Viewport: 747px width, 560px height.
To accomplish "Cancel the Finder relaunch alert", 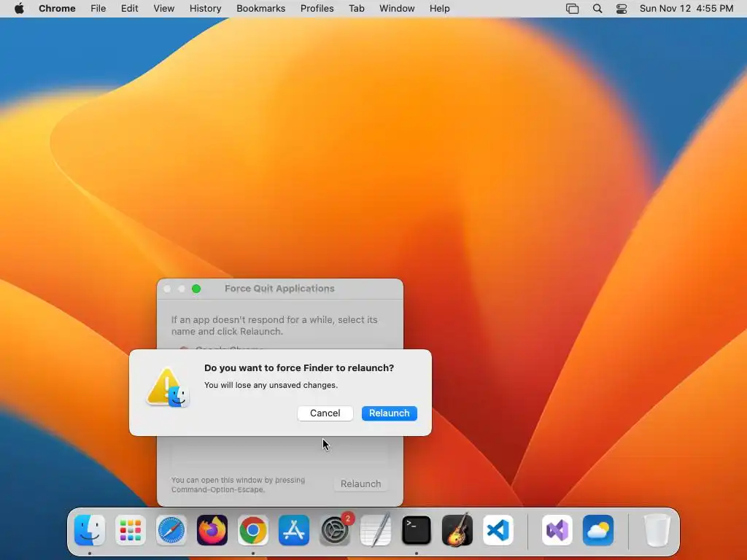I will tap(325, 413).
